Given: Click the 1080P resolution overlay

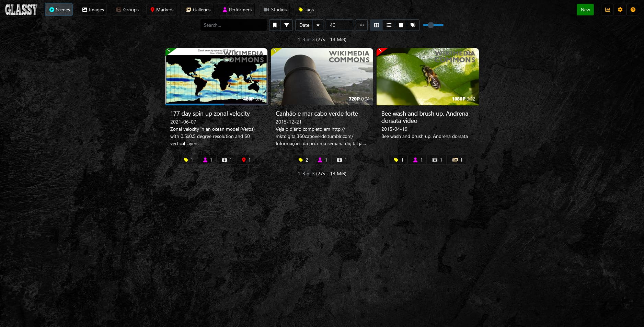Looking at the screenshot, I should (459, 99).
